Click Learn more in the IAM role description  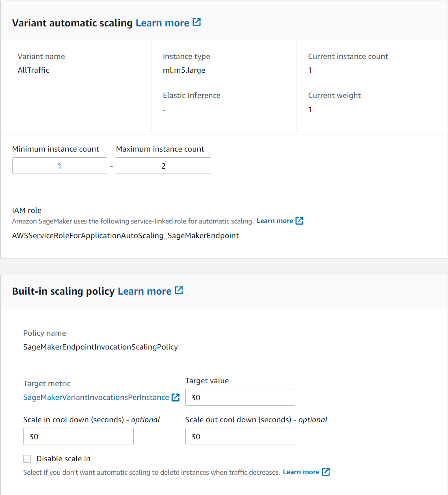pos(275,221)
